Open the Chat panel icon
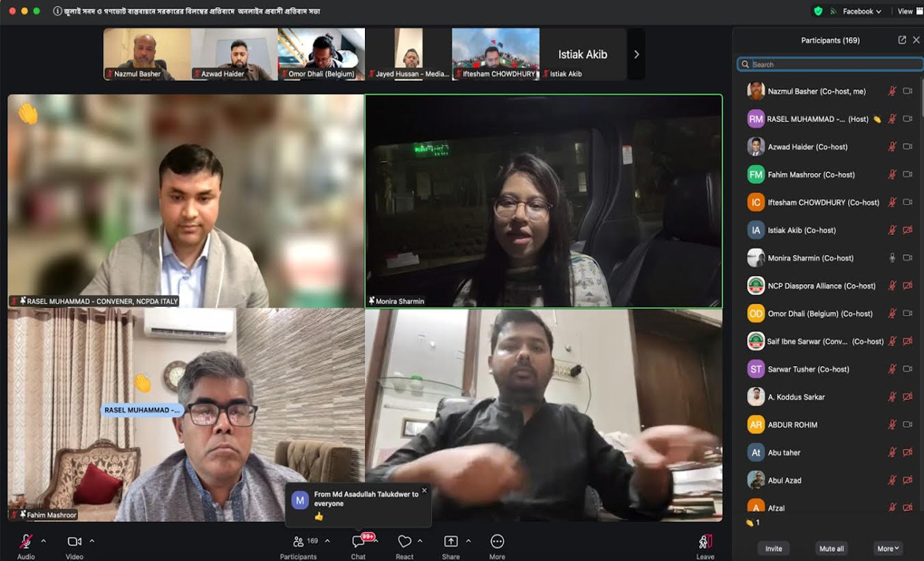Screen dimensions: 924x561 coord(358,542)
